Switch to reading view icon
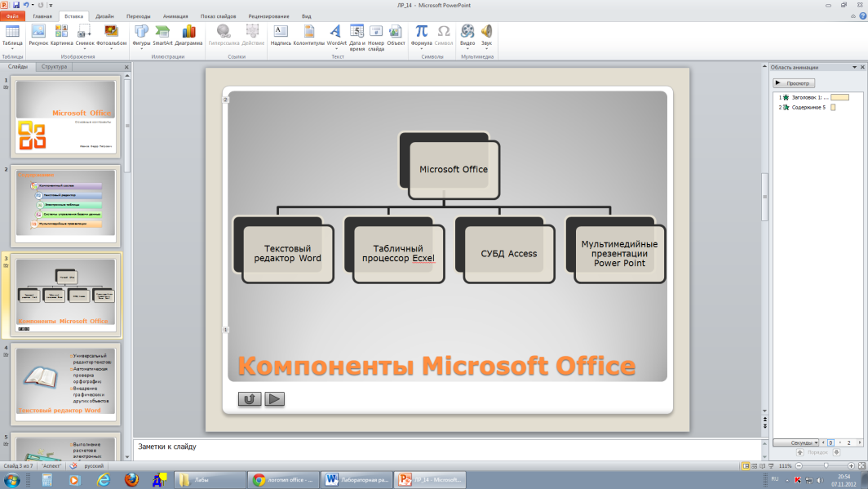 point(762,466)
